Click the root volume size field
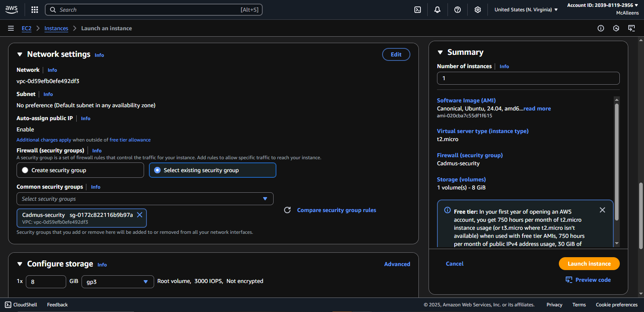Screen dimensions: 644x312 tap(46, 282)
